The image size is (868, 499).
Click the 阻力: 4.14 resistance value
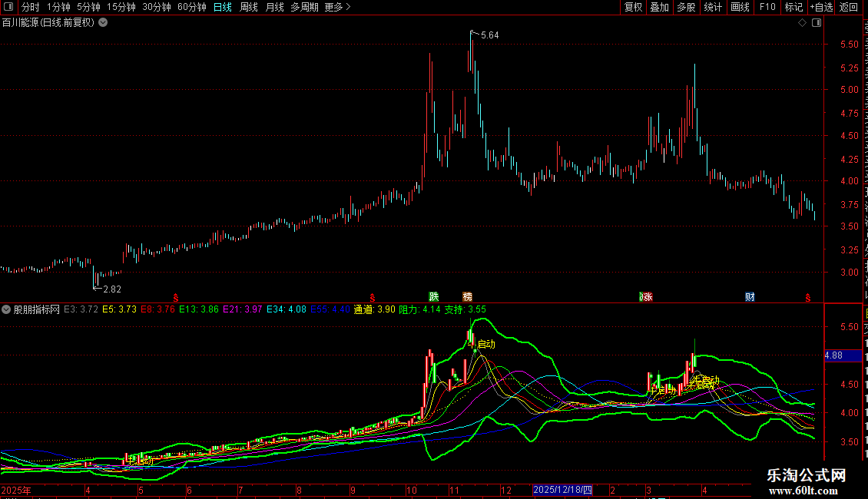(x=419, y=309)
